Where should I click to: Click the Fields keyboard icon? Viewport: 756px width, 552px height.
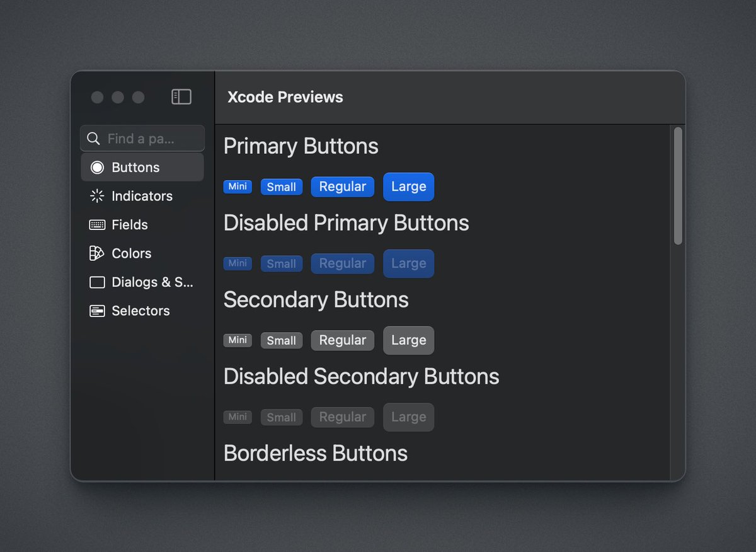[97, 225]
